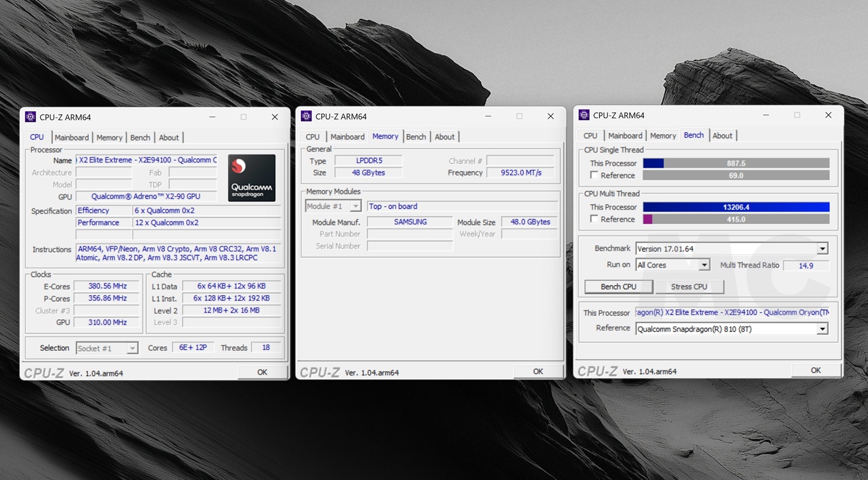Click the multi-thread score bar showing 13206.4
Screen dimensions: 868x480
point(736,207)
